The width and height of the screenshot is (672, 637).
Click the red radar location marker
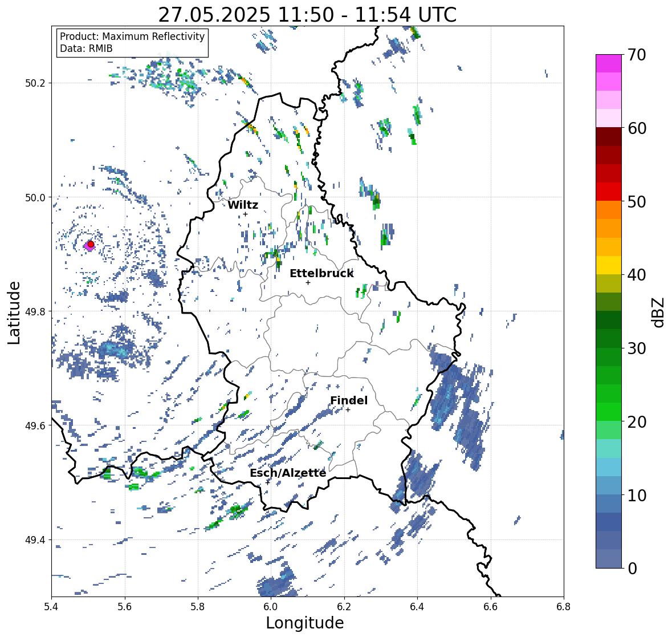point(91,244)
